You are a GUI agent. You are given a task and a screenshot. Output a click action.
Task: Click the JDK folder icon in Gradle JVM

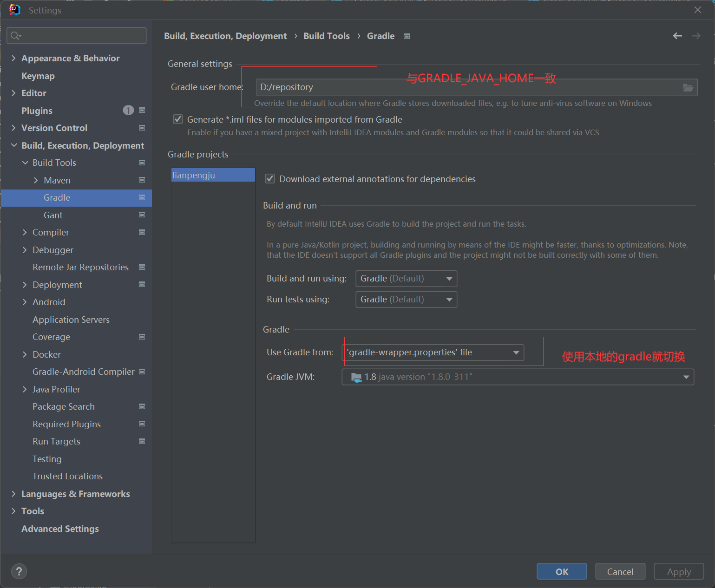[x=356, y=377]
